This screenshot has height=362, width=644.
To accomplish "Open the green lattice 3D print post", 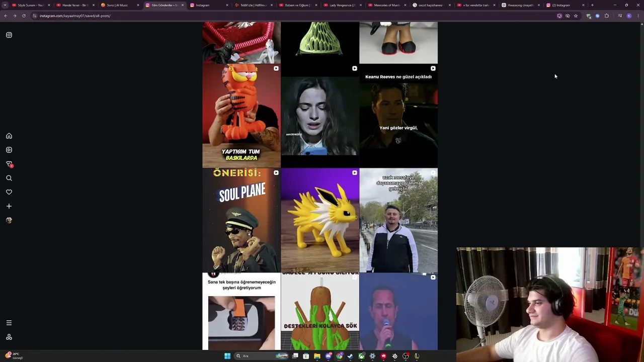I will tap(320, 43).
